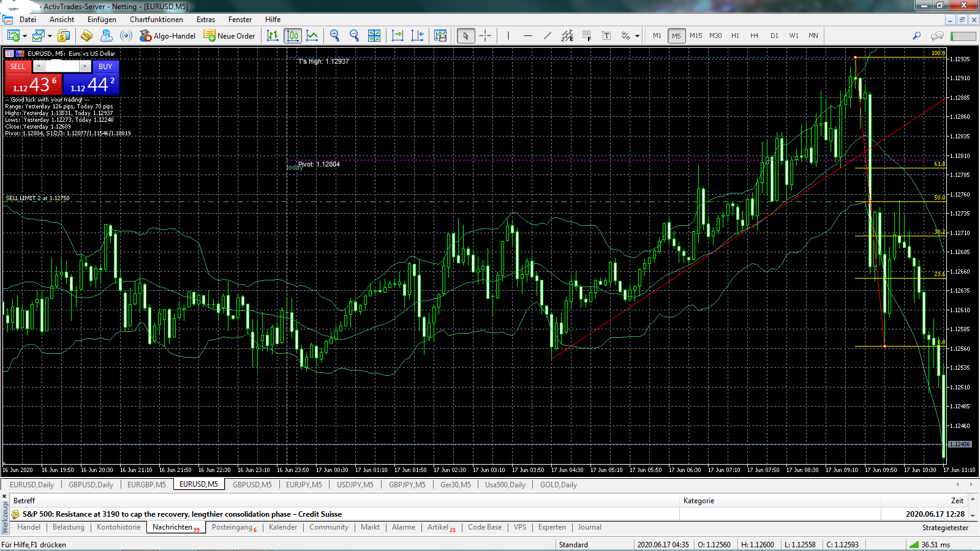Zoom in on the chart
The width and height of the screenshot is (980, 551).
[334, 36]
